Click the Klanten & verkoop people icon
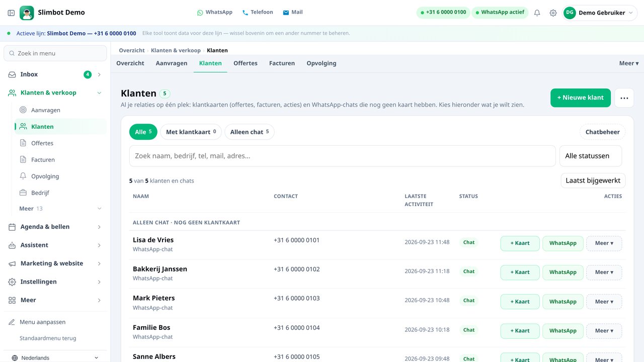This screenshot has height=362, width=644. 12,93
